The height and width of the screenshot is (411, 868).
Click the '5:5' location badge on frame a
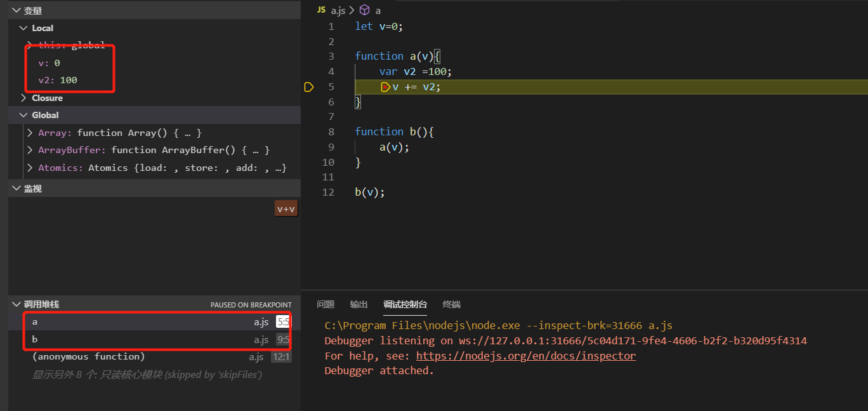click(282, 321)
